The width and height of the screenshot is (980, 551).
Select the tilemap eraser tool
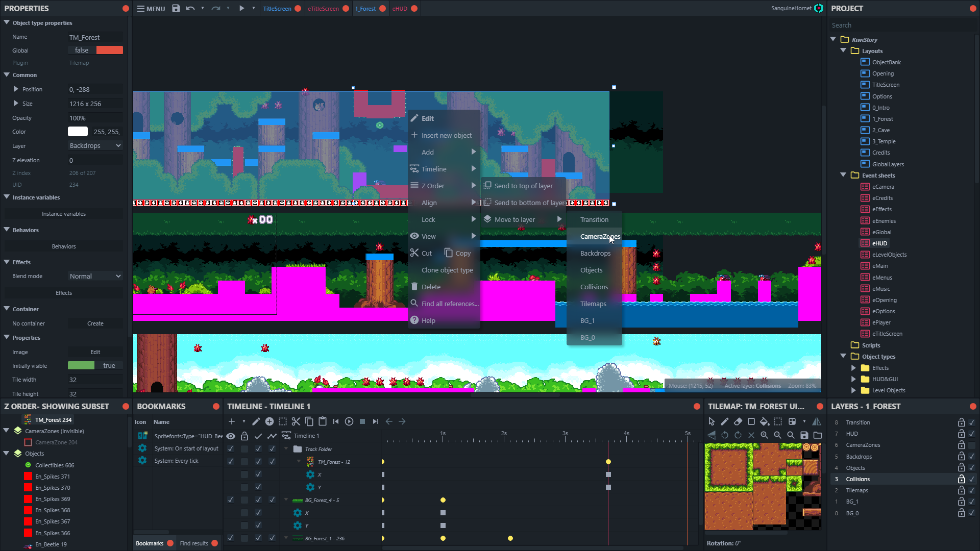coord(738,421)
